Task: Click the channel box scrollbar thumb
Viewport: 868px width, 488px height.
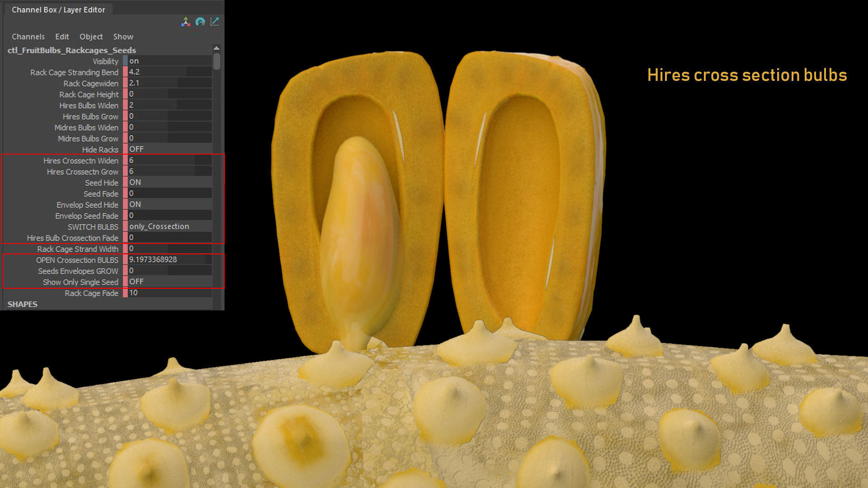Action: point(217,61)
